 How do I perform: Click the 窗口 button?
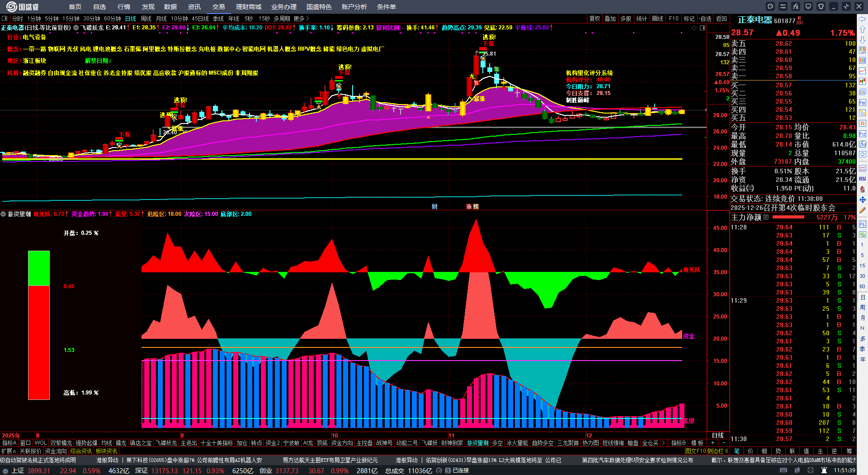tap(26, 443)
